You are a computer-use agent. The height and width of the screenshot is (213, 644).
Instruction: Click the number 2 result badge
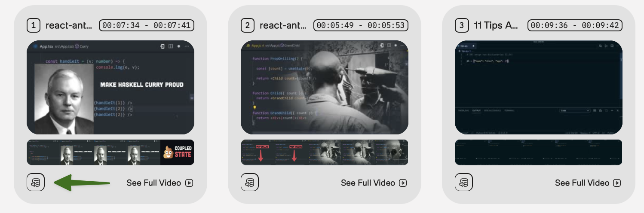tap(248, 25)
